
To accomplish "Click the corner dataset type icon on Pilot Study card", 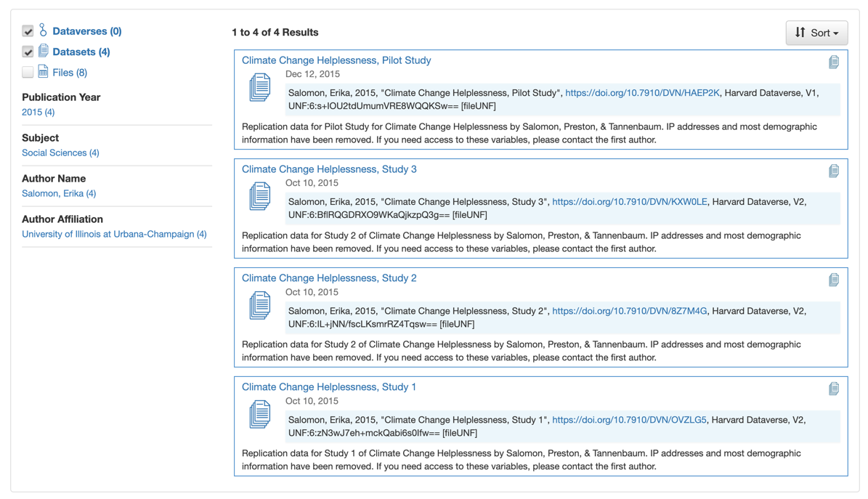I will point(834,62).
